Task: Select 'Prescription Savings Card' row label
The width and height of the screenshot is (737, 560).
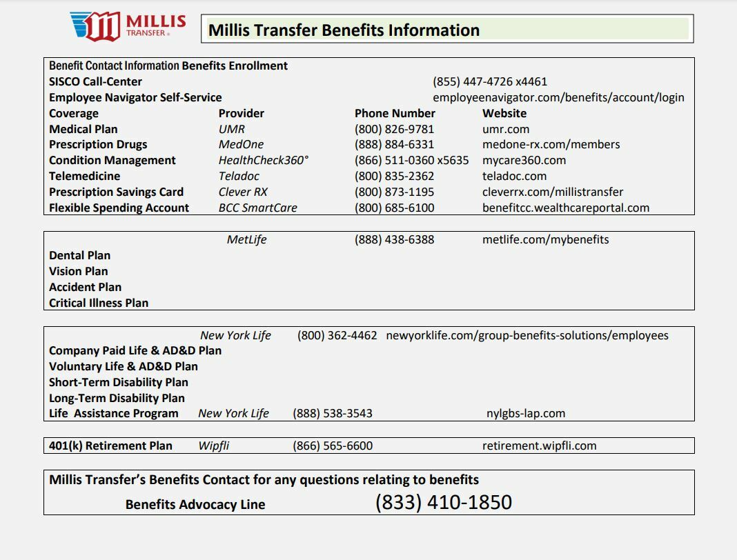Action: (x=116, y=192)
